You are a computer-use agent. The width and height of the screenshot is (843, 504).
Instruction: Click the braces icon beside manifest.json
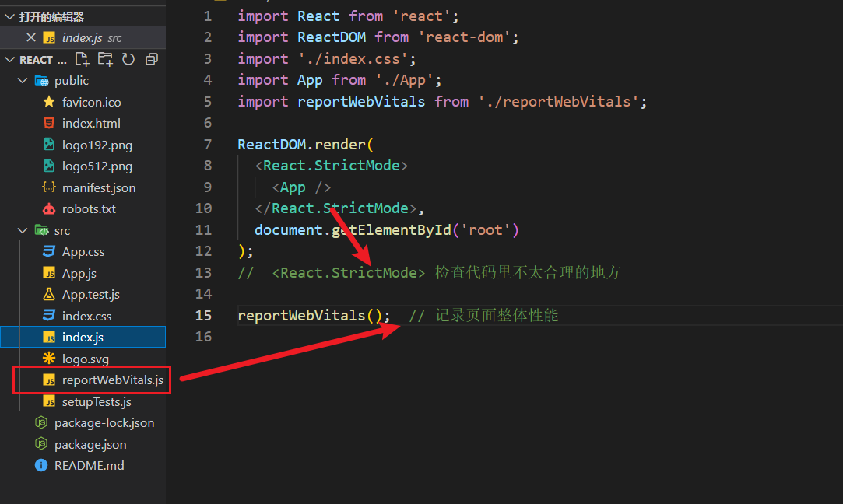point(49,187)
